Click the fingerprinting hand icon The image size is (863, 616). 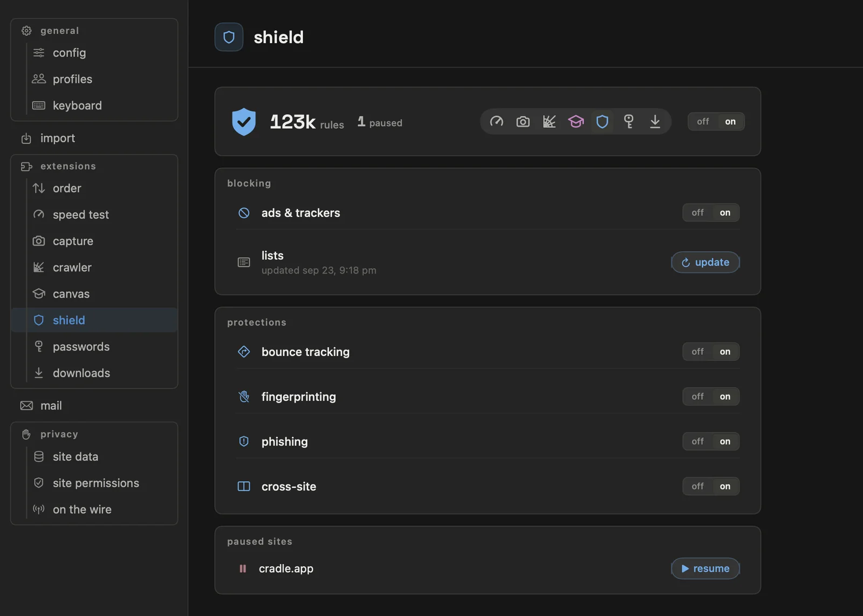244,396
